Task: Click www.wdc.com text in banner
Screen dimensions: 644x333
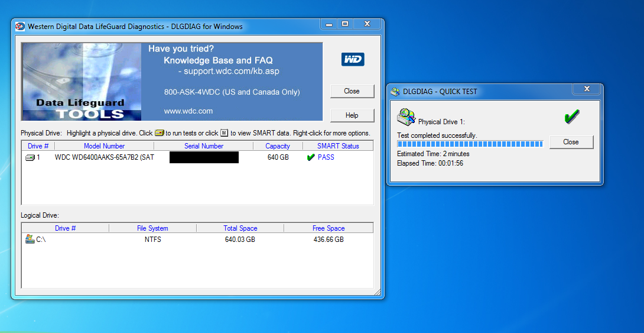Action: click(x=188, y=111)
